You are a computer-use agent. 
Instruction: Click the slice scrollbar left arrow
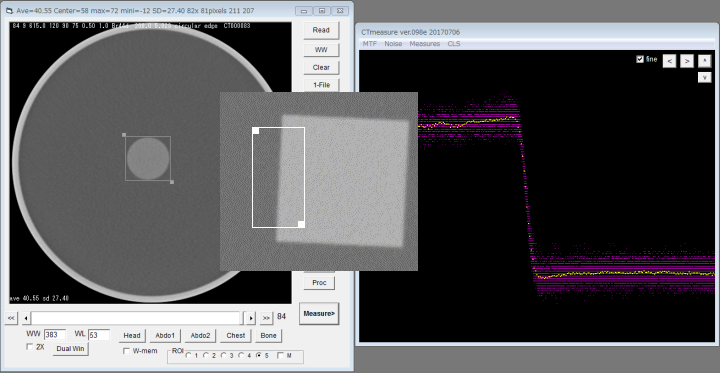(x=27, y=318)
